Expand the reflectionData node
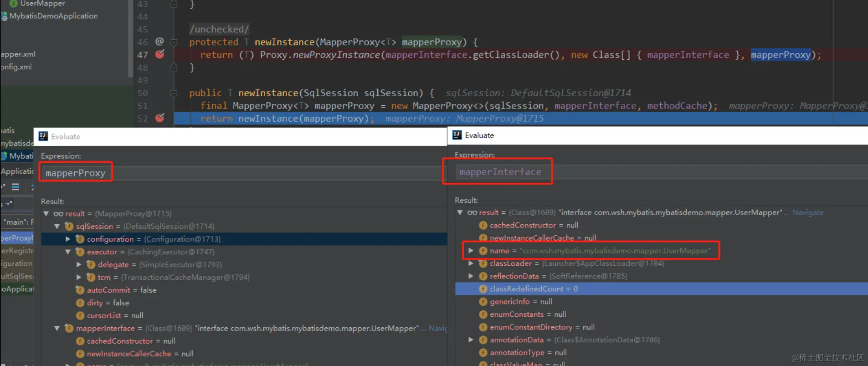Screen dimensions: 868x366 tap(471, 276)
